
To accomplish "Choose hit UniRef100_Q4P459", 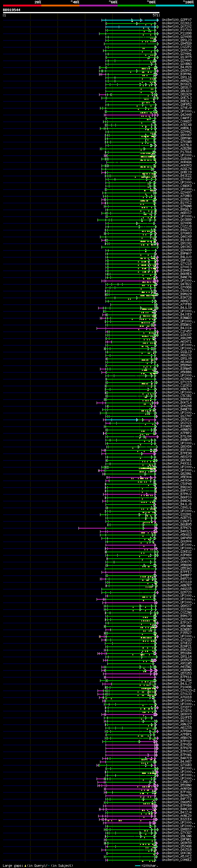I will point(176,538).
